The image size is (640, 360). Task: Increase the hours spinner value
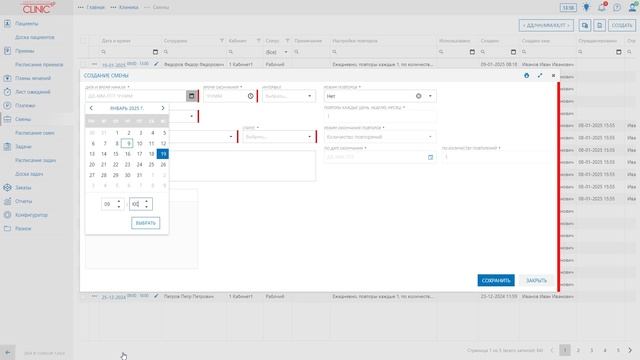click(119, 201)
